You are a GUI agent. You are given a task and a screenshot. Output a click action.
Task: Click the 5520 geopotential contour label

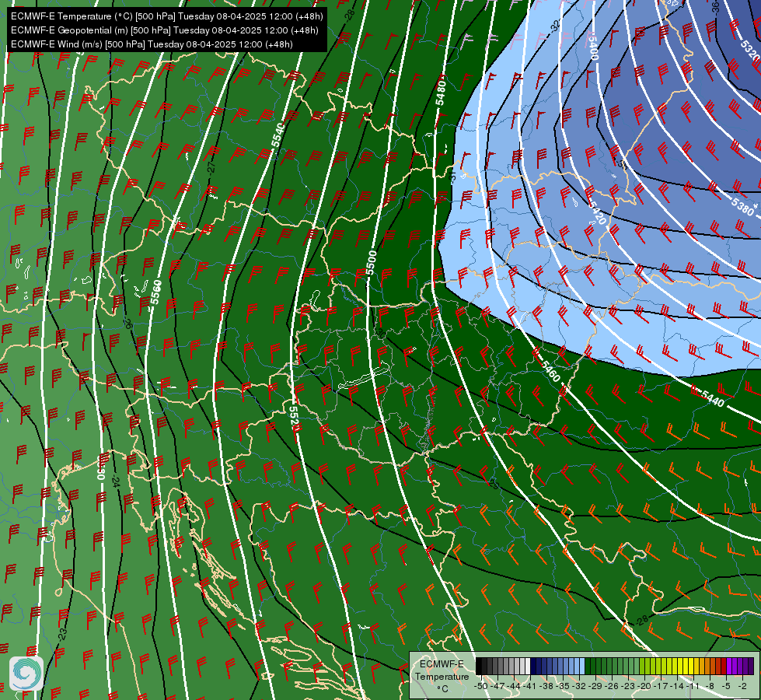[x=295, y=418]
